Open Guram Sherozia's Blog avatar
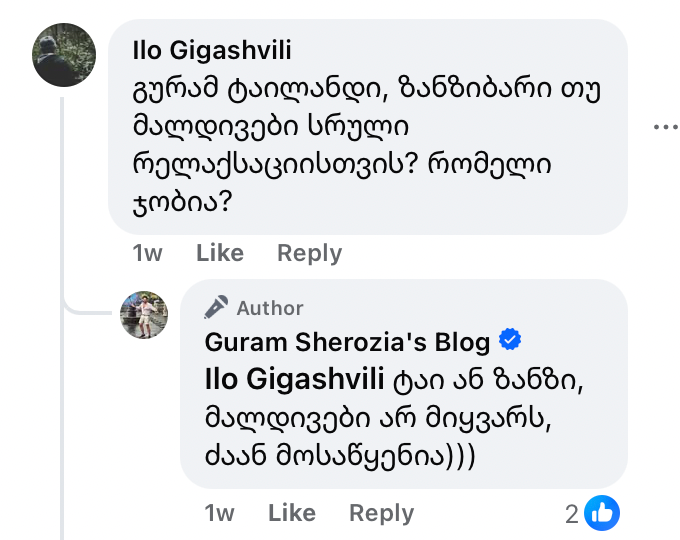 [x=144, y=315]
